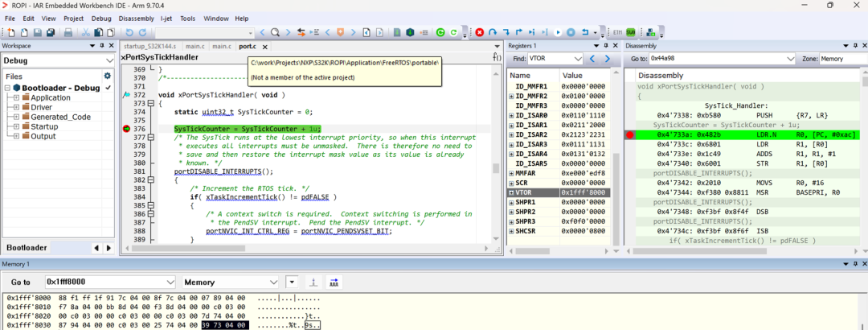Stop debugging with red X icon
The image size is (868, 330).
[480, 32]
